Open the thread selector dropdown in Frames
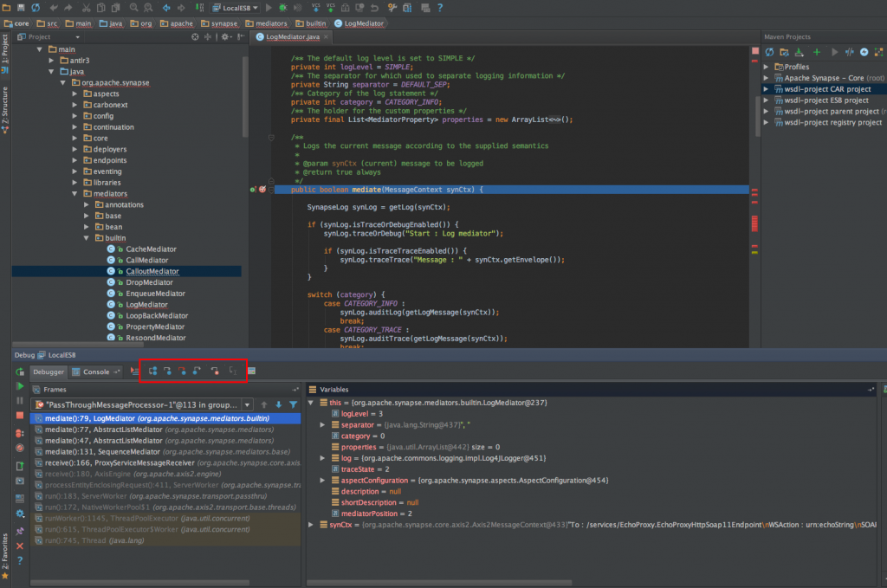 tap(247, 404)
